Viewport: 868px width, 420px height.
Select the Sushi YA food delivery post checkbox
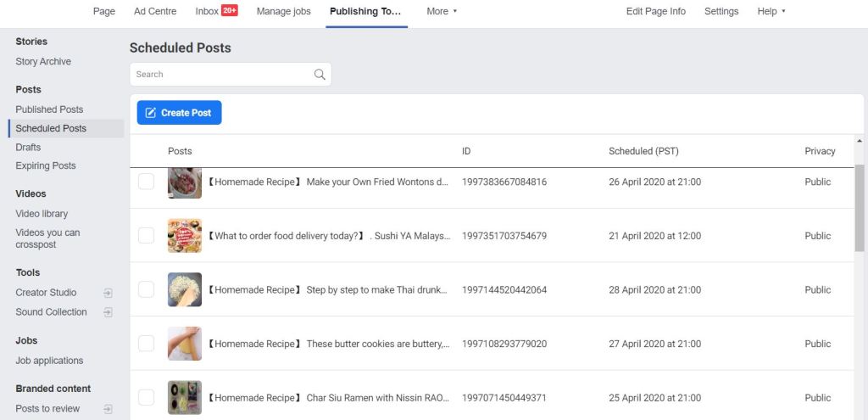tap(147, 236)
